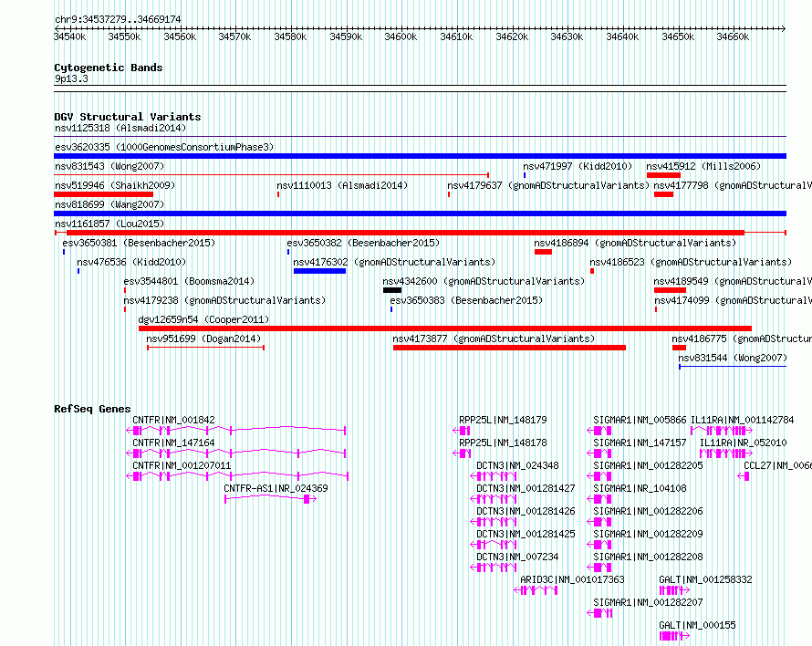
Task: Open variant esv3650382 (Besenbacher2015)
Action: (x=363, y=243)
